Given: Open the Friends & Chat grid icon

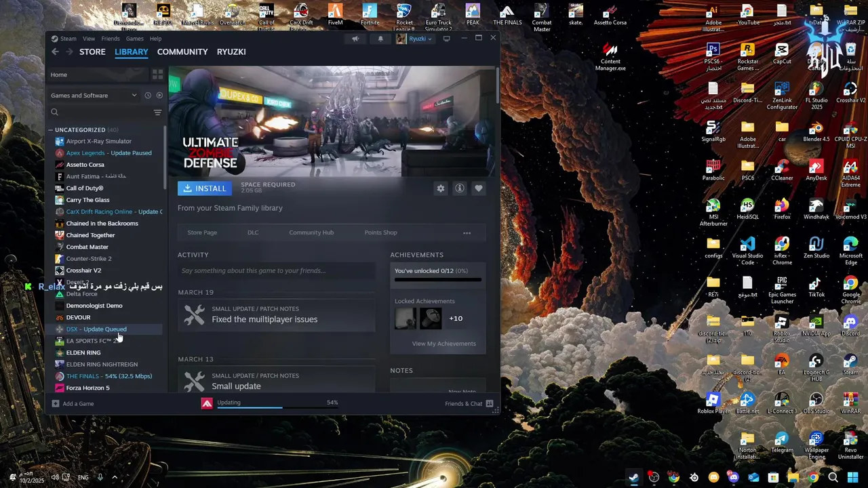Looking at the screenshot, I should (490, 403).
